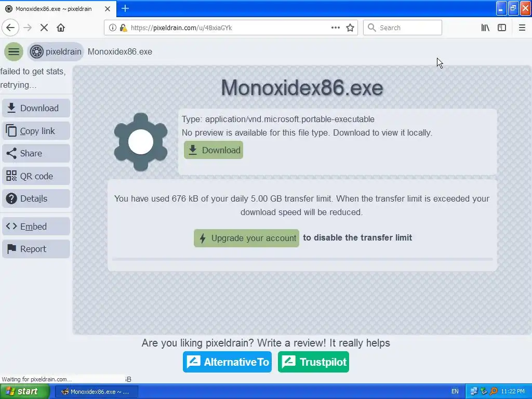Image resolution: width=532 pixels, height=399 pixels.
Task: Click the network tray icon
Action: coord(474,392)
